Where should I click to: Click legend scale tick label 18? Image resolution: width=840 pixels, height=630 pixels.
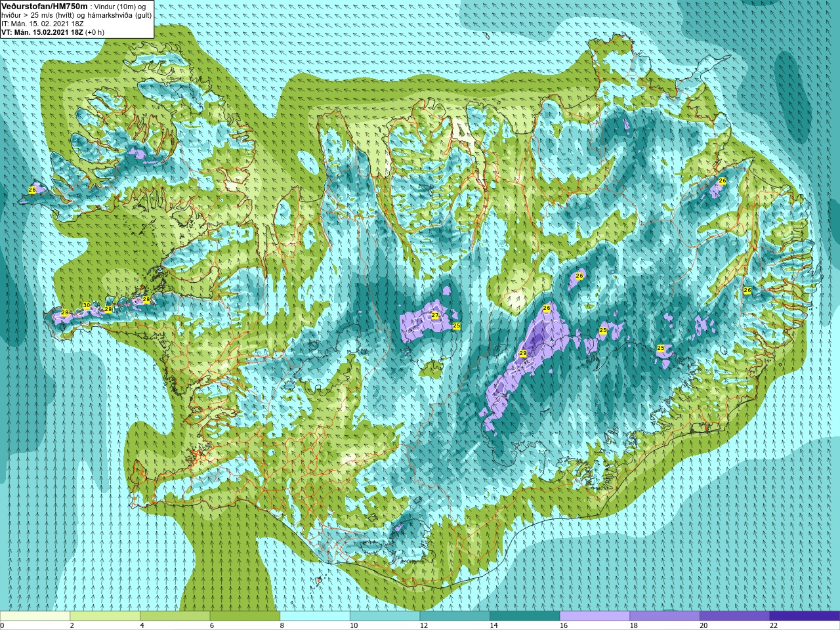pos(633,625)
